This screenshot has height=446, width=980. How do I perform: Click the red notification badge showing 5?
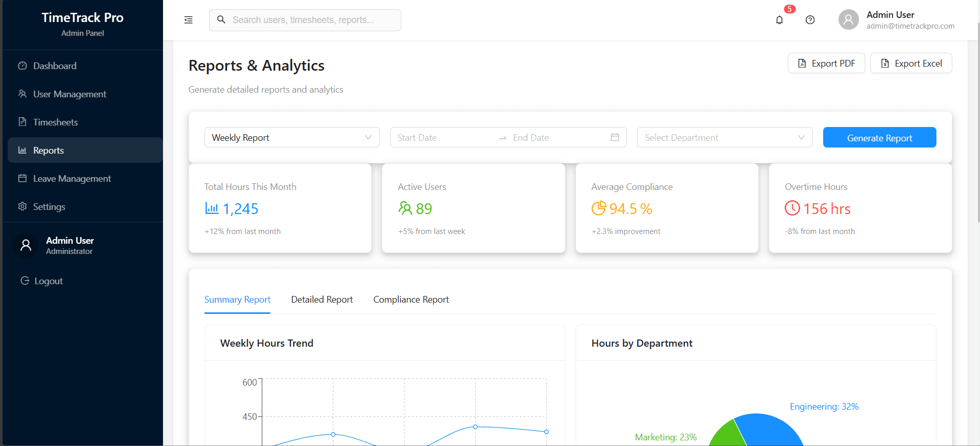790,9
